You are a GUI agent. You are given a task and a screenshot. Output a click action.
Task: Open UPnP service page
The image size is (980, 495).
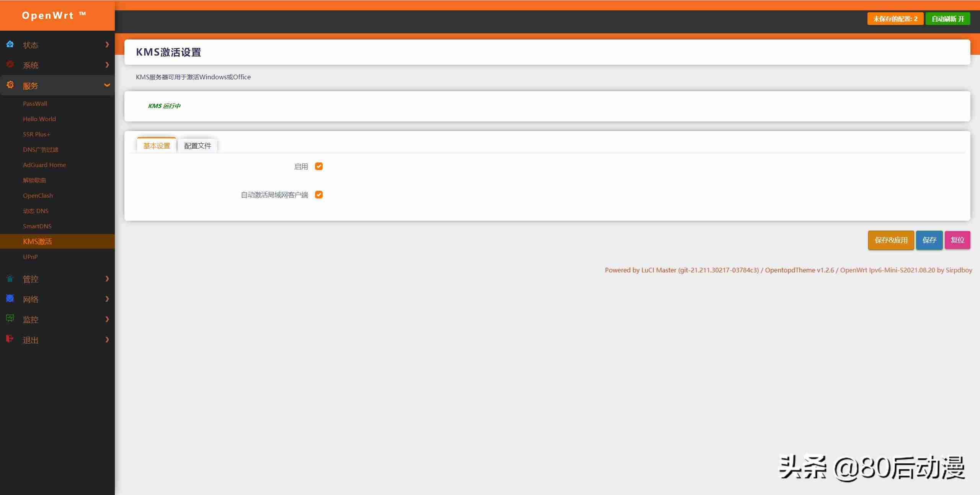click(x=30, y=257)
